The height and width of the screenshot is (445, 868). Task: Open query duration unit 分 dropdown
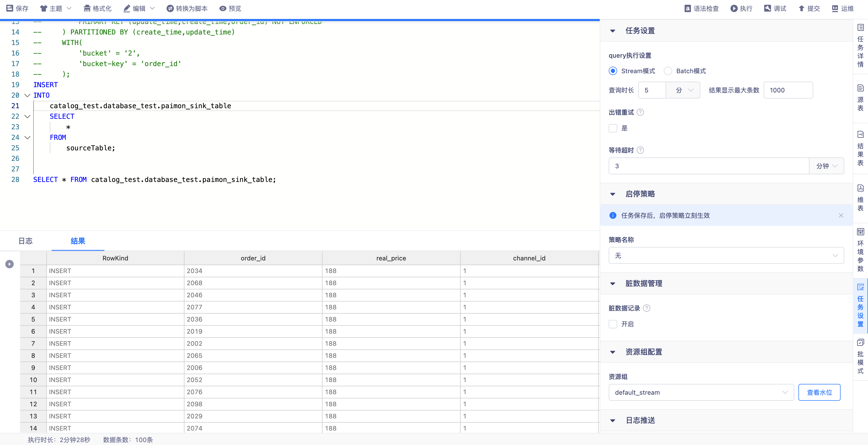pos(683,90)
